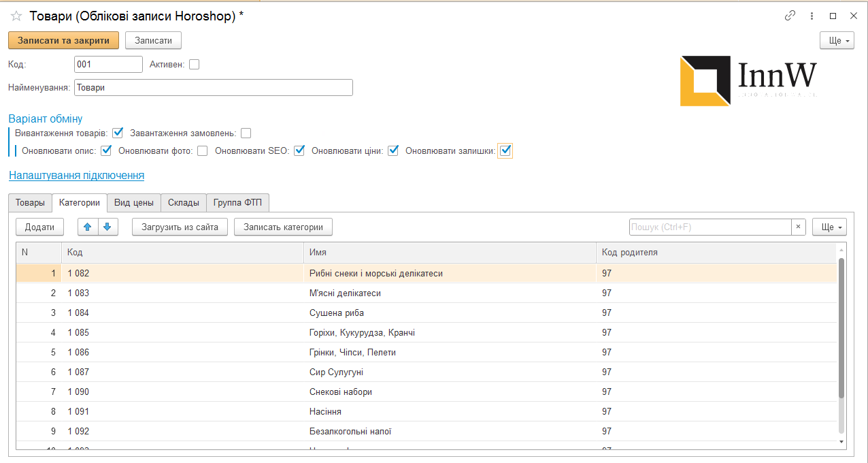Image resolution: width=868 pixels, height=463 pixels.
Task: Expand the Варіант обміну section header
Action: 46,118
